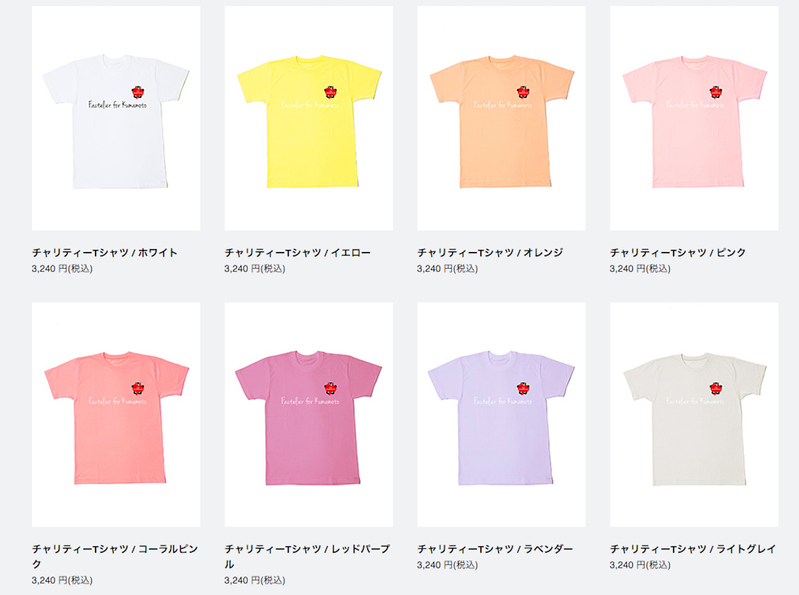Open the yellow charity T-shirt image
The width and height of the screenshot is (799, 595).
click(x=309, y=118)
